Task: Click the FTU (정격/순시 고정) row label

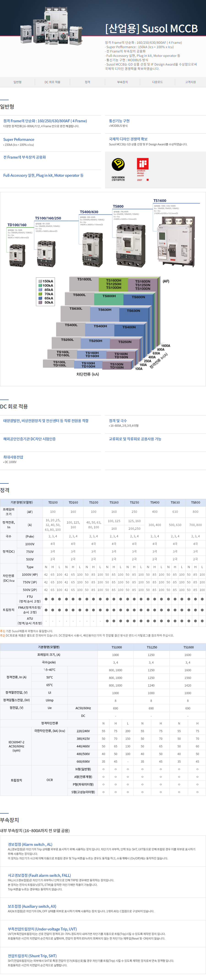Action: pos(30,599)
